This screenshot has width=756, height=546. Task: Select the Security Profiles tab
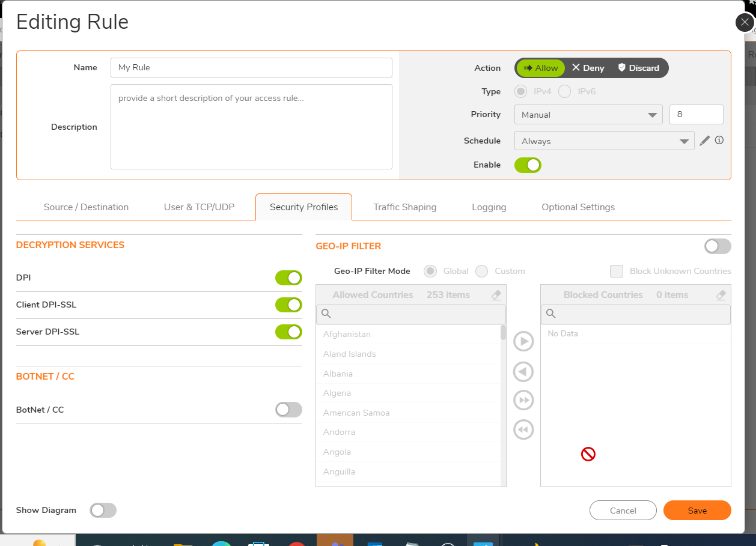(x=303, y=207)
